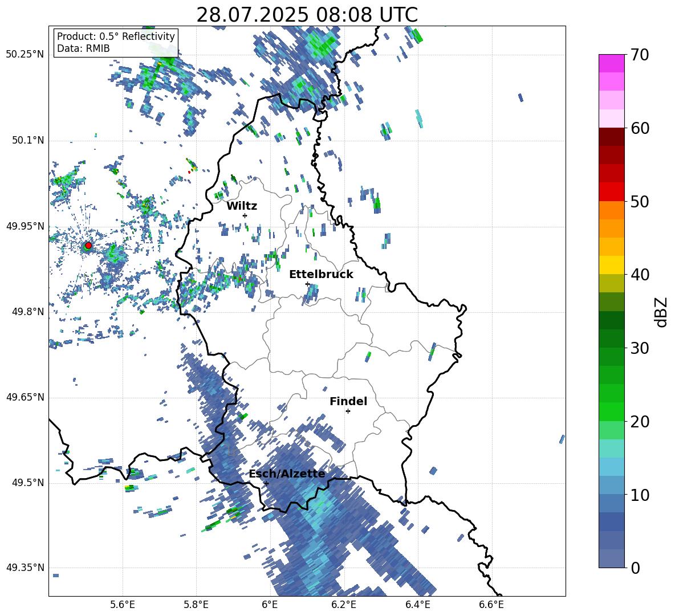Image resolution: width=675 pixels, height=616 pixels.
Task: Select the 'Esch/Alzette' city label
Action: coord(287,474)
